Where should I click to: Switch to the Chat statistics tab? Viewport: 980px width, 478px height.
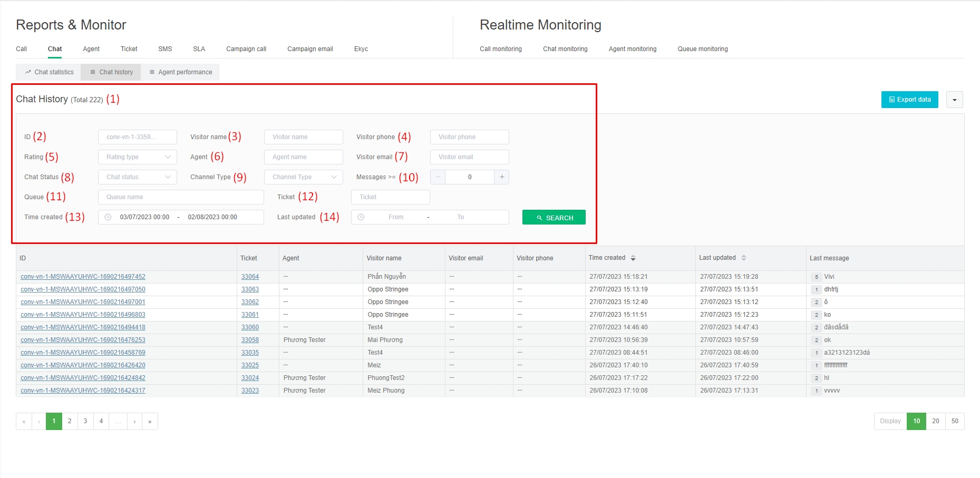coord(49,72)
